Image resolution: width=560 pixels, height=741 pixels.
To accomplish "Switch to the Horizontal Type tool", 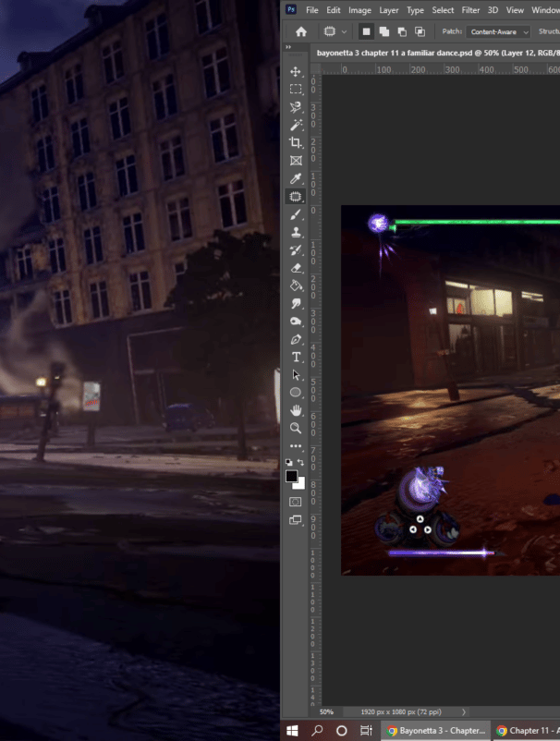I will tap(296, 357).
